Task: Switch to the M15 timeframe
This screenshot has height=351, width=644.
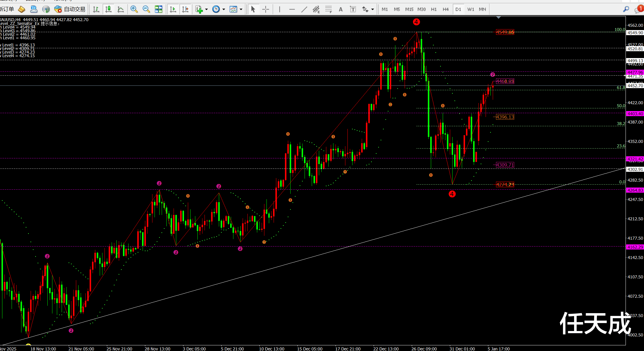Action: (x=409, y=10)
